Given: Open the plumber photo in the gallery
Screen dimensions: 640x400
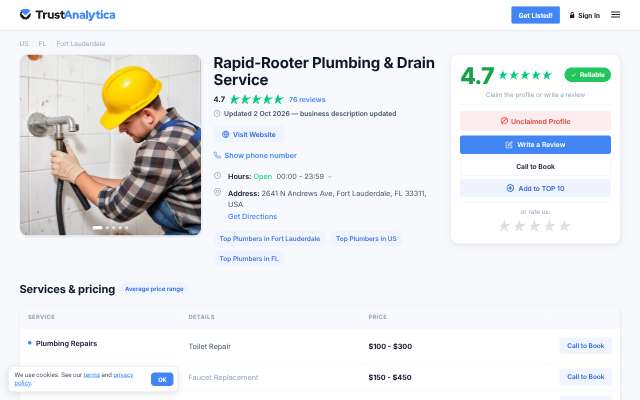Looking at the screenshot, I should coord(110,145).
